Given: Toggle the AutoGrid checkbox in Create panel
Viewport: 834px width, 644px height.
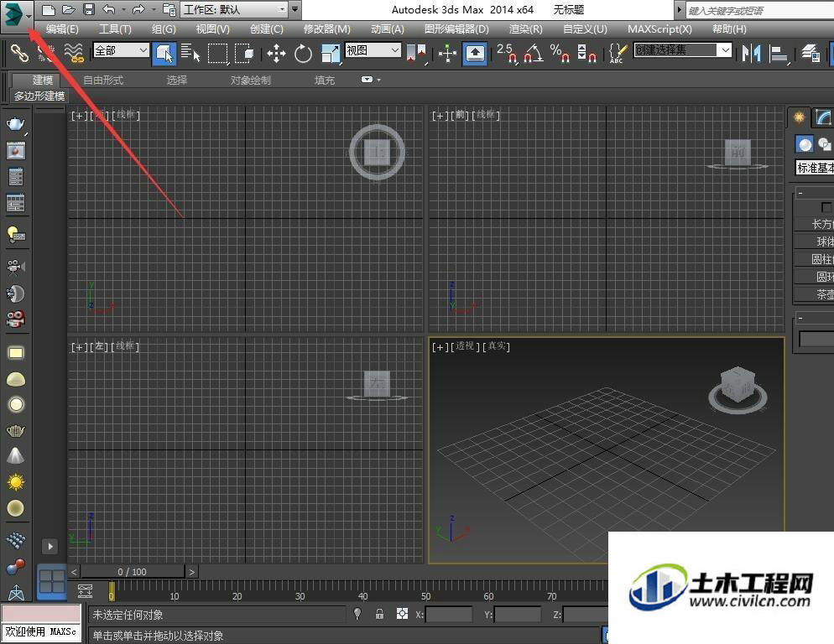Looking at the screenshot, I should point(826,207).
